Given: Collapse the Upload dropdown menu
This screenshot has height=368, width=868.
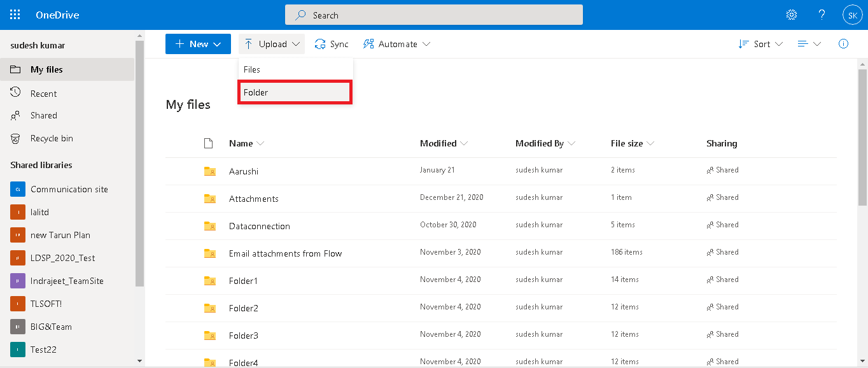Looking at the screenshot, I should pyautogui.click(x=272, y=44).
